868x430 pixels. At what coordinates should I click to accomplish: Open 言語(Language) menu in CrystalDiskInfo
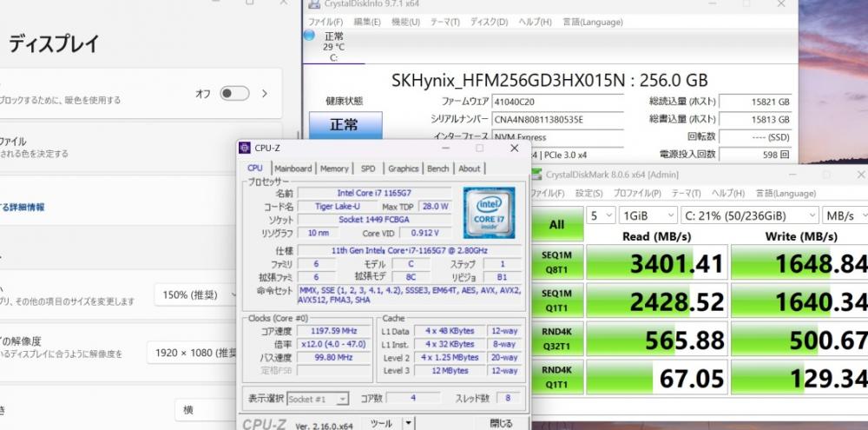tap(592, 23)
